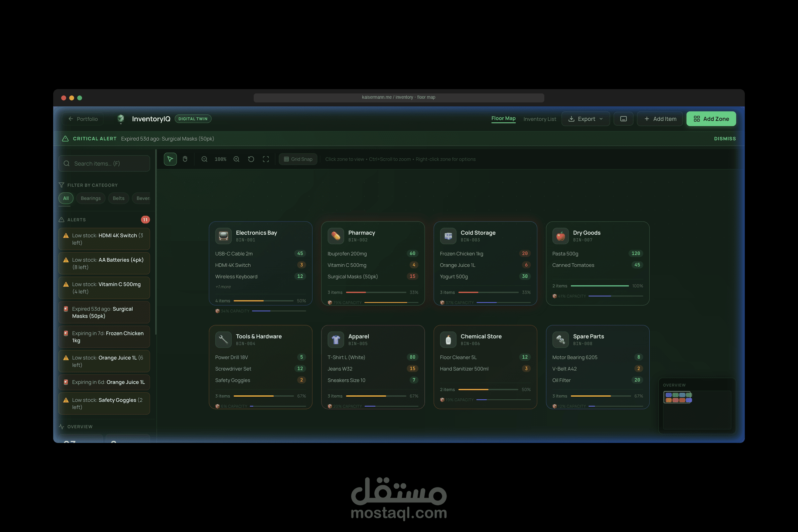Click the Pharmacy 79% capacity bar
Screen dimensions: 798x532
(385, 302)
